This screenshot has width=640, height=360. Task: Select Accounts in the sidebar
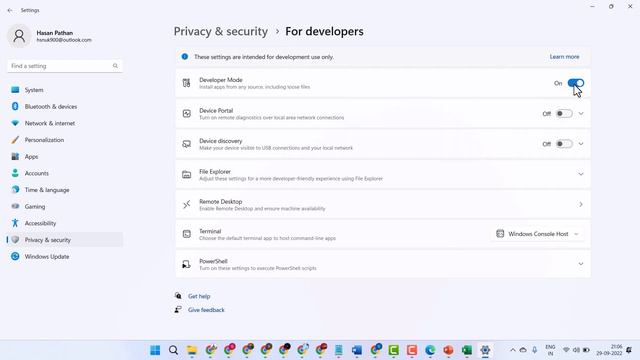(x=65, y=173)
